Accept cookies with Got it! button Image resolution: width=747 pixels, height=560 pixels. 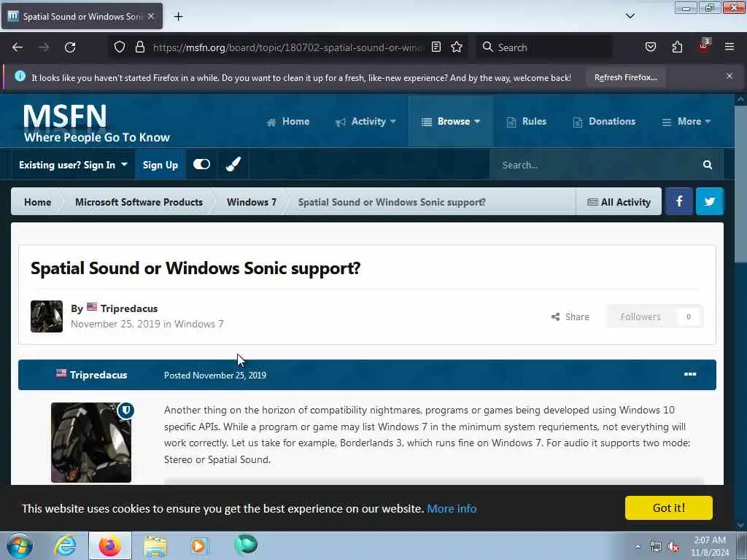(x=668, y=507)
